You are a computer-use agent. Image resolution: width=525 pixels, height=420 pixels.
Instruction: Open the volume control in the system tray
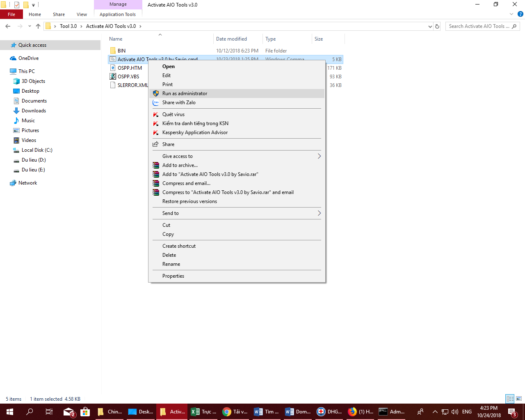tap(455, 411)
